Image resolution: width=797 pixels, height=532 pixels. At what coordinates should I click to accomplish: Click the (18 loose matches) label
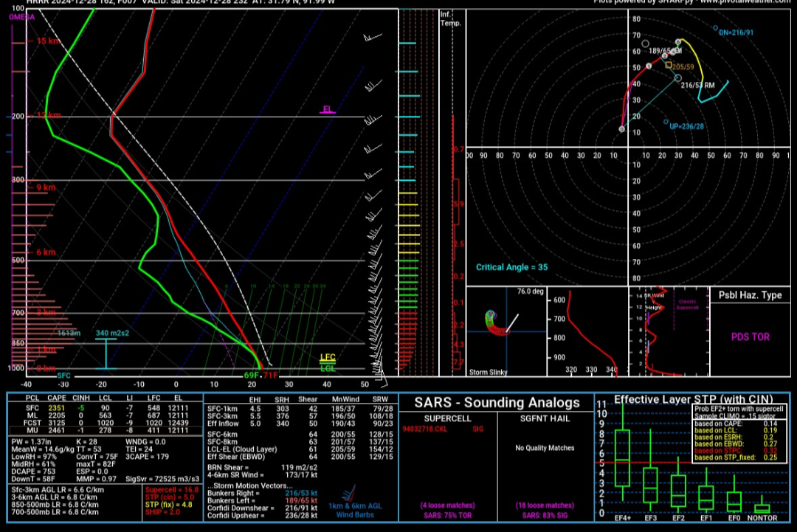pos(545,505)
